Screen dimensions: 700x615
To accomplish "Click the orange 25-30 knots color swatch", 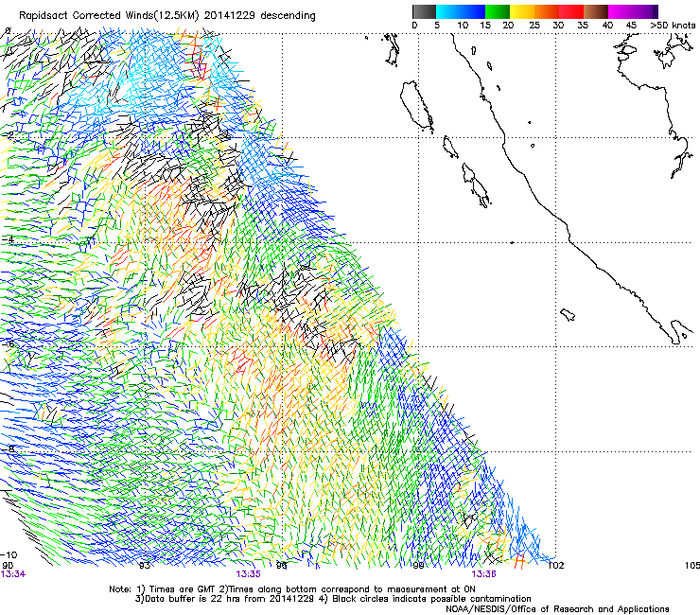I will pos(547,11).
